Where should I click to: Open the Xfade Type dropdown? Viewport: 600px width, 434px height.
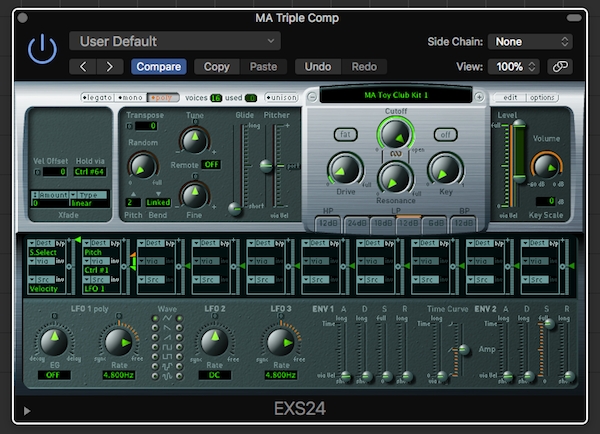(89, 195)
